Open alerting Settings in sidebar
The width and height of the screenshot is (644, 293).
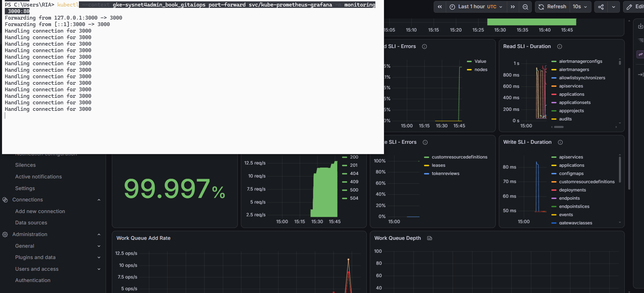[25, 188]
